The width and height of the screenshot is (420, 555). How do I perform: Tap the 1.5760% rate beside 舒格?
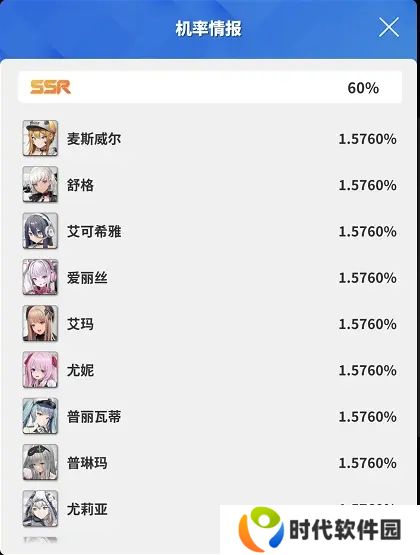point(367,185)
